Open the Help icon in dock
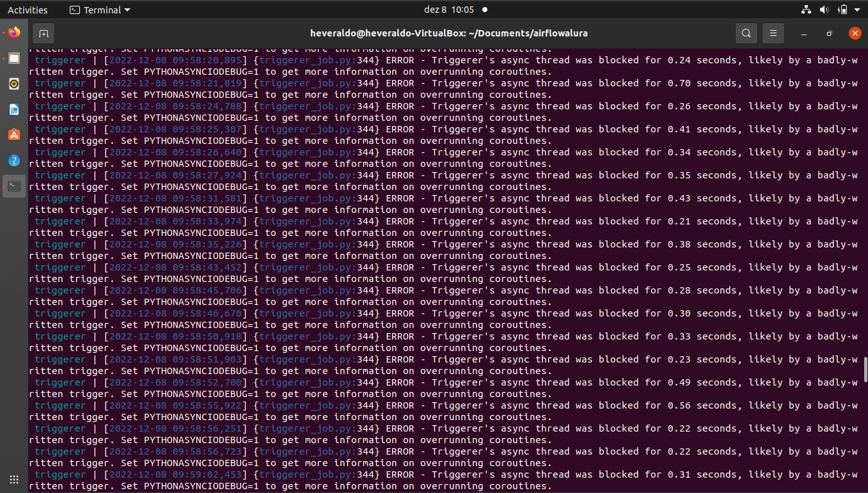 pos(14,160)
